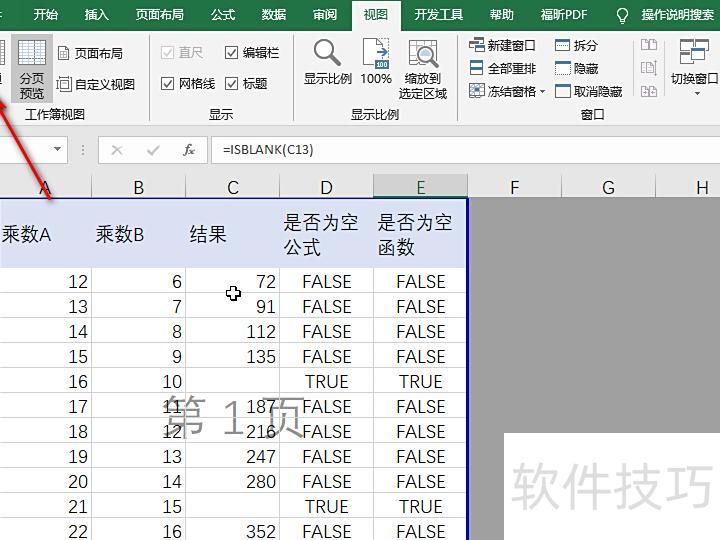Image resolution: width=720 pixels, height=540 pixels.
Task: Click the header cell 乘数B
Action: click(x=139, y=234)
